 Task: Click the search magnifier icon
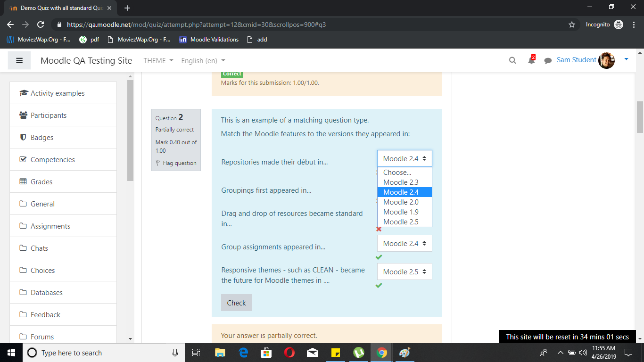(x=512, y=60)
